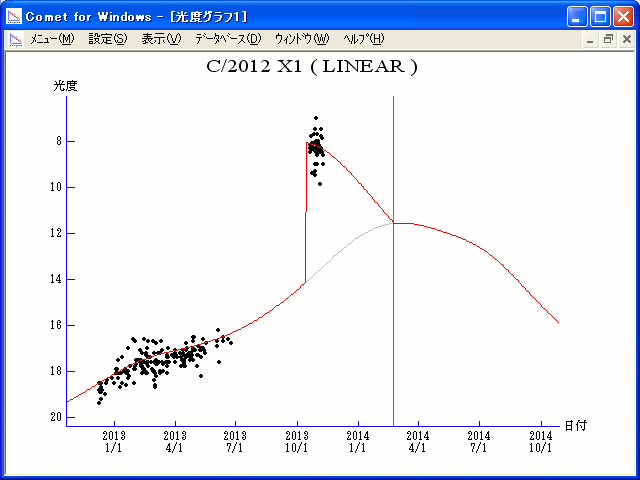The width and height of the screenshot is (640, 480).
Task: Click the 2014 1/1 date label
Action: click(x=358, y=442)
